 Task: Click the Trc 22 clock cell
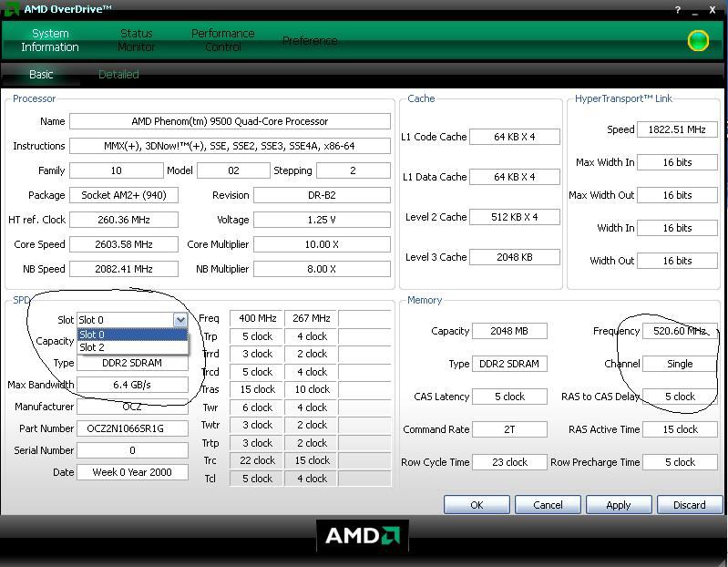[257, 460]
